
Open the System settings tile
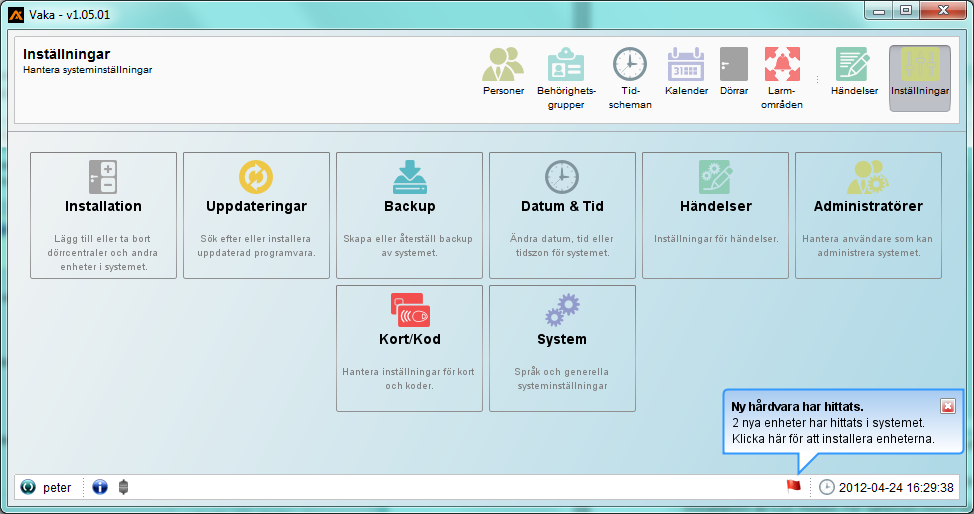562,348
